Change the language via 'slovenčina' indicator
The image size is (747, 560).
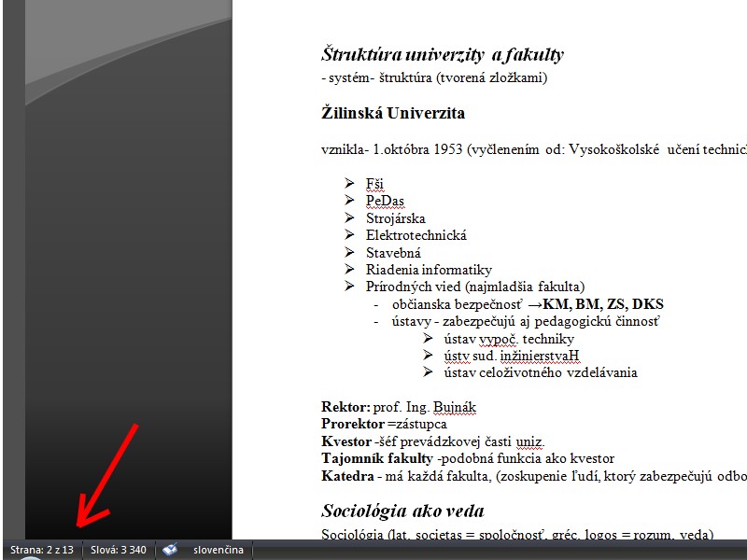218,550
